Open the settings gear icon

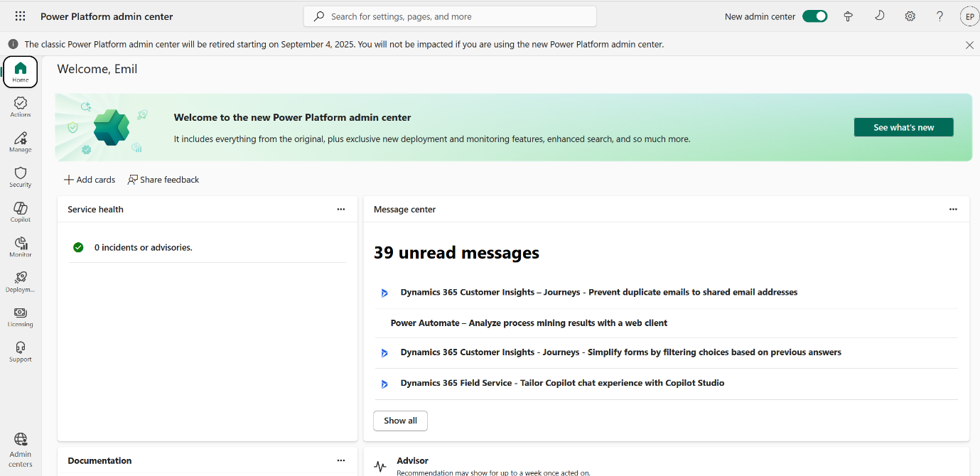point(910,16)
